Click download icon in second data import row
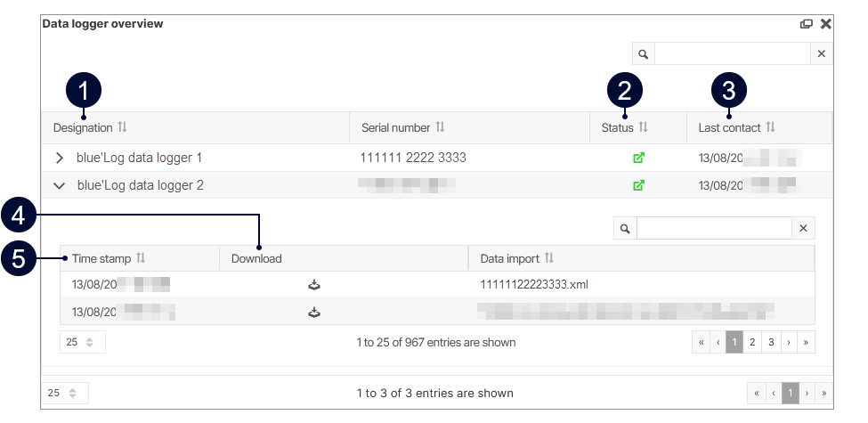The image size is (868, 423). (x=314, y=313)
